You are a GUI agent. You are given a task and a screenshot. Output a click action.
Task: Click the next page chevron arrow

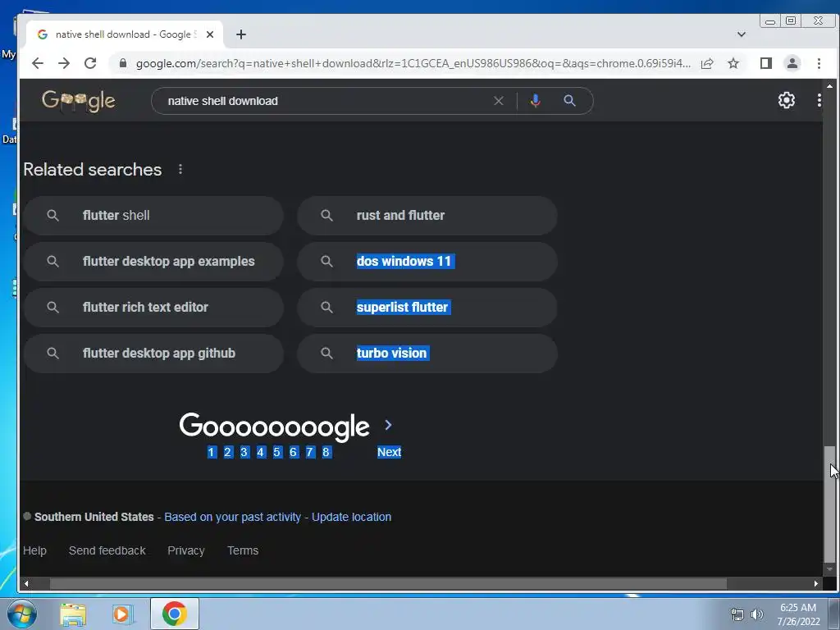pyautogui.click(x=388, y=425)
